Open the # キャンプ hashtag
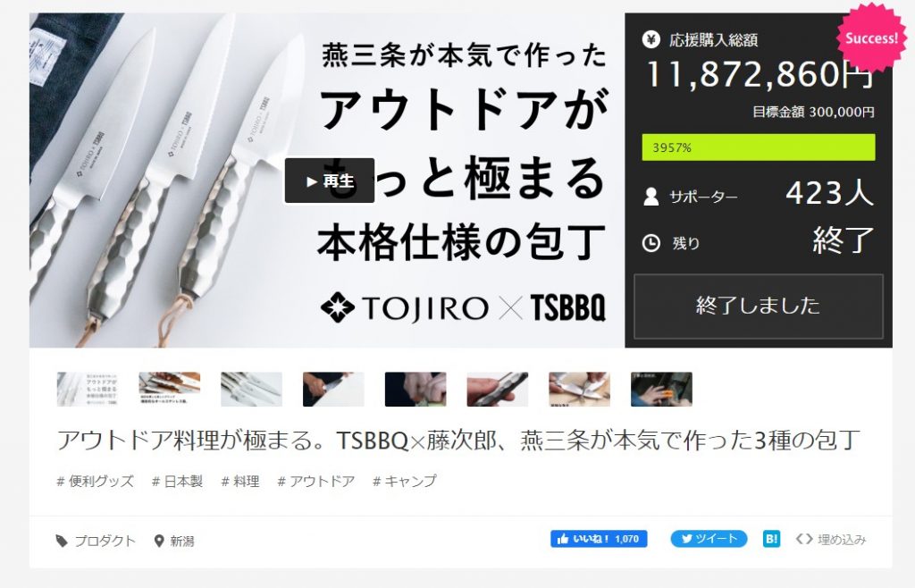Screen dimensions: 915x588 pos(405,482)
